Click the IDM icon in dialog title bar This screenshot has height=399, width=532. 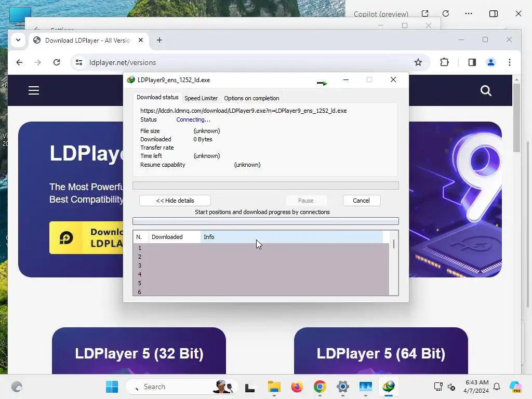130,79
